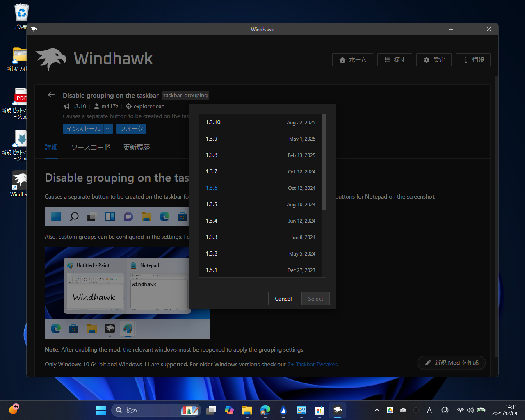Click the fork (フォーク) button

point(131,129)
